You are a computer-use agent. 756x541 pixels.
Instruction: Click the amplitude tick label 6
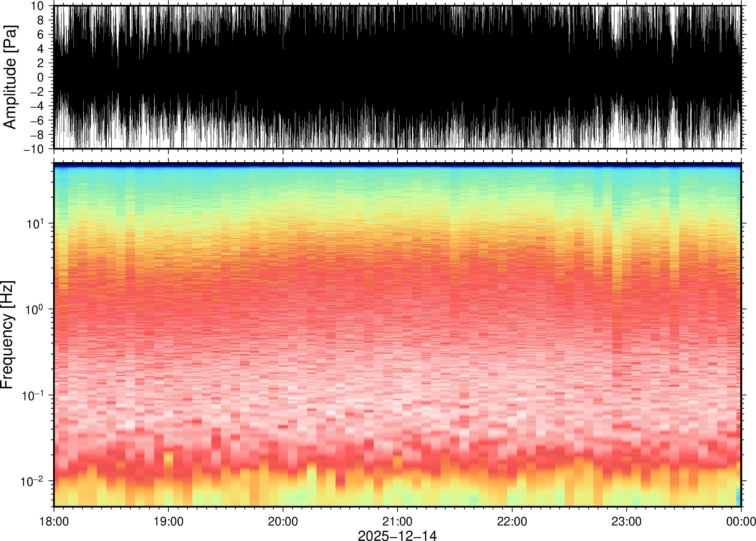pos(40,34)
